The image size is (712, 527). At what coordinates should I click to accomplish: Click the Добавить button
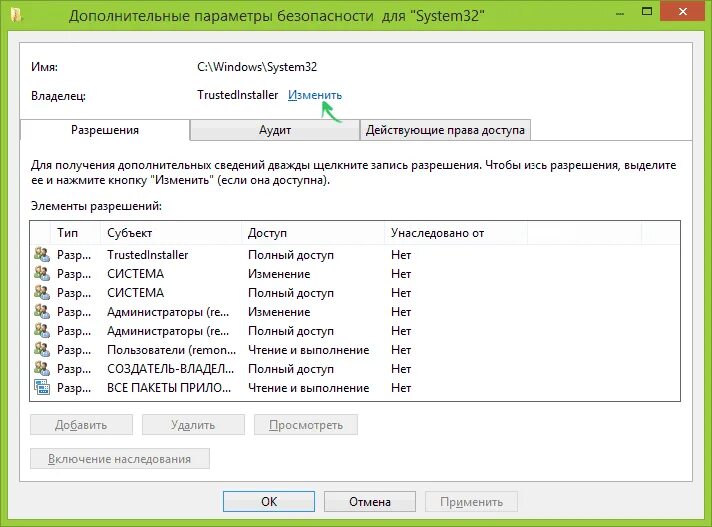(81, 425)
